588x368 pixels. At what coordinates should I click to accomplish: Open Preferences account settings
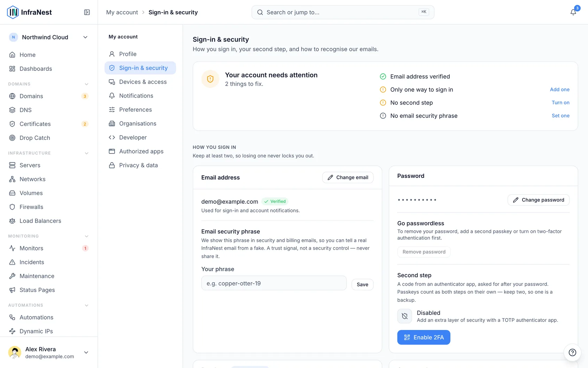(x=140, y=110)
